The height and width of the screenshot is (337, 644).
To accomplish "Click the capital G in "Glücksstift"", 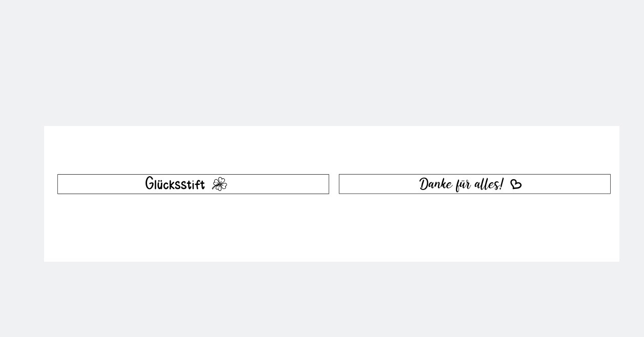I will (x=150, y=183).
